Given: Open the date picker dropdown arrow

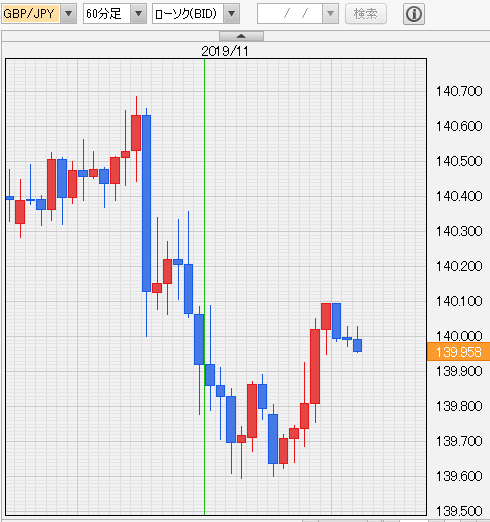Looking at the screenshot, I should click(x=330, y=14).
